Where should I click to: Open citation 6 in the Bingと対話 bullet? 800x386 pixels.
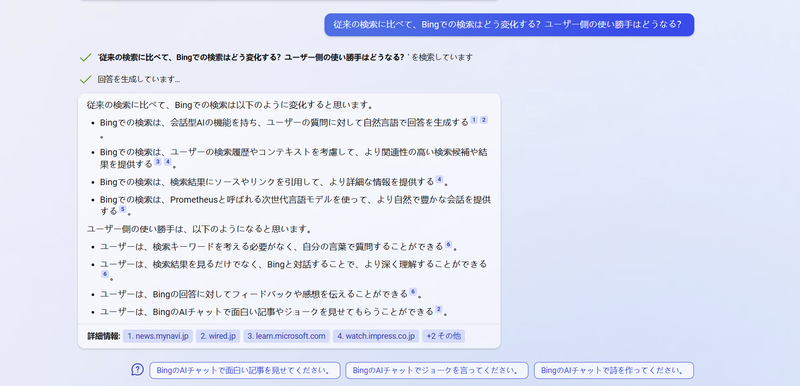coord(105,274)
